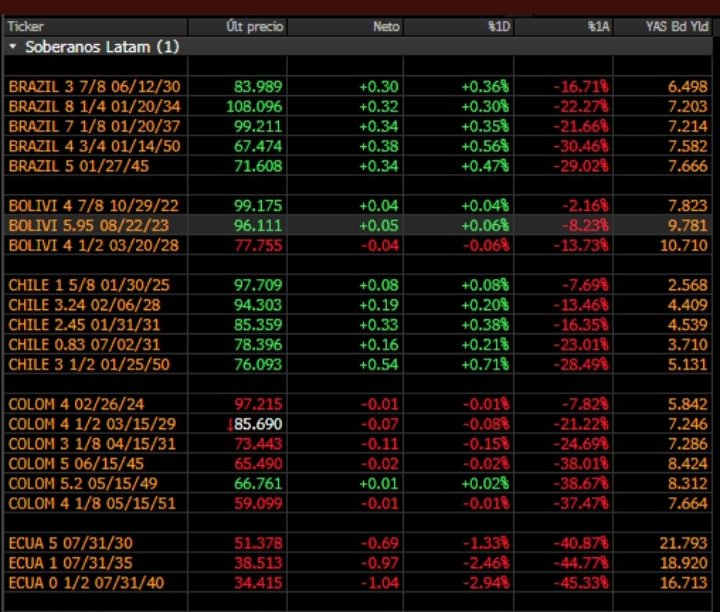This screenshot has height=612, width=720.
Task: Click last price 108.096
Action: pyautogui.click(x=254, y=107)
